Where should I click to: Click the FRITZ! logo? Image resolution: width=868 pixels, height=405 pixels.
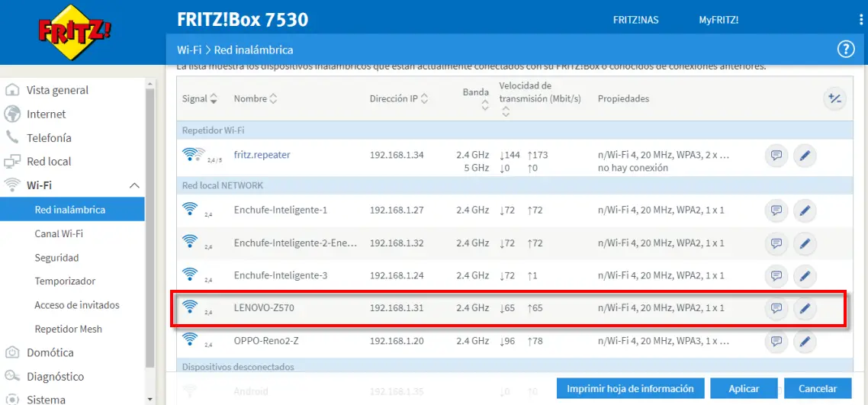coord(74,31)
